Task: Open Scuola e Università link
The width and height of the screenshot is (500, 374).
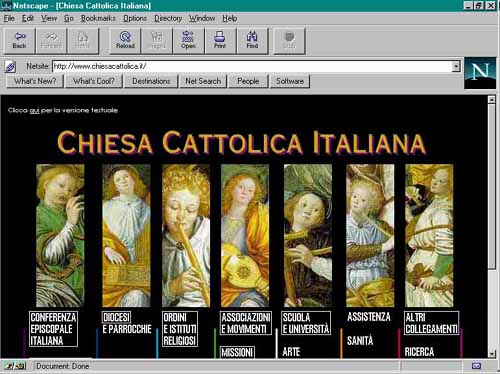Action: (x=306, y=323)
